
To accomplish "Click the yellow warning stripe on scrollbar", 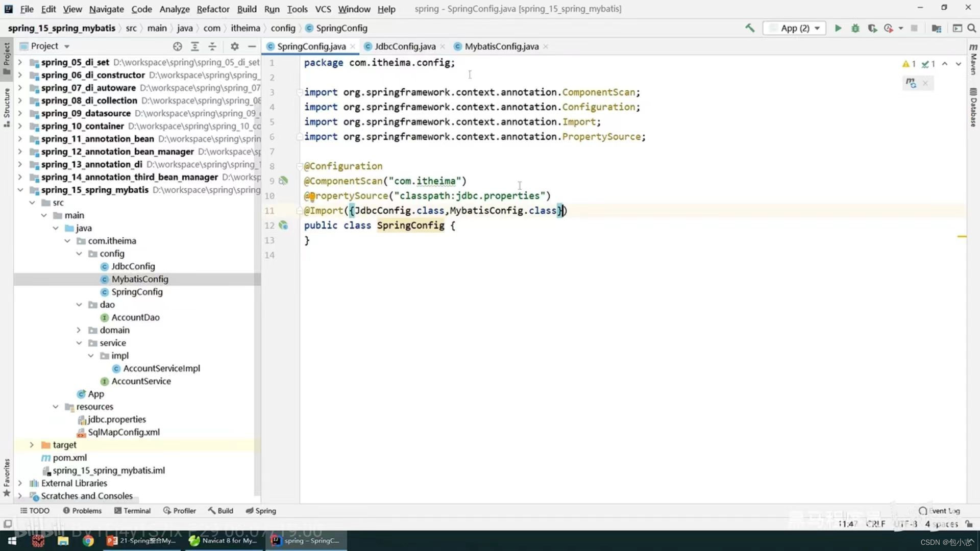I will 962,237.
